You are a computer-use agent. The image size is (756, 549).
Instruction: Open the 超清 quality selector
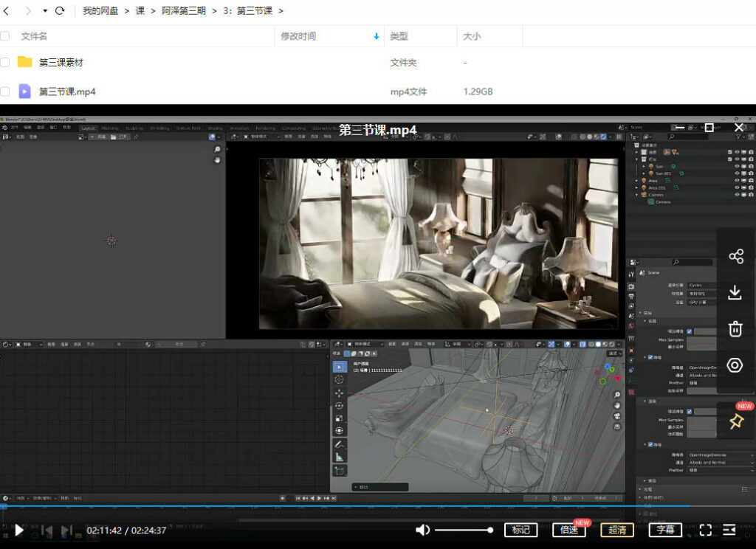pos(617,530)
